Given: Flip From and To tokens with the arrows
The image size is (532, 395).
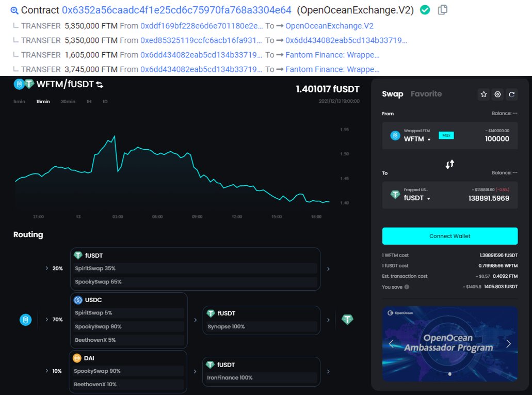Looking at the screenshot, I should point(450,164).
